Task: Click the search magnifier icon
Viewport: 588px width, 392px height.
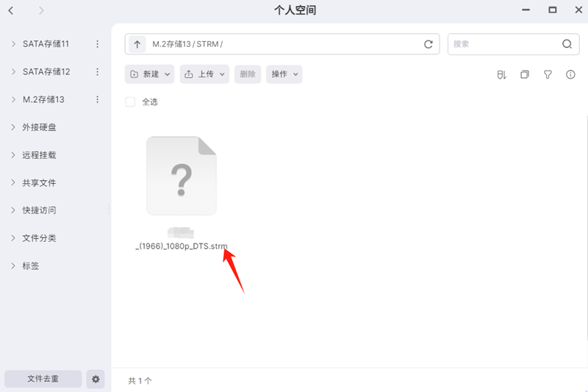Action: (x=567, y=44)
